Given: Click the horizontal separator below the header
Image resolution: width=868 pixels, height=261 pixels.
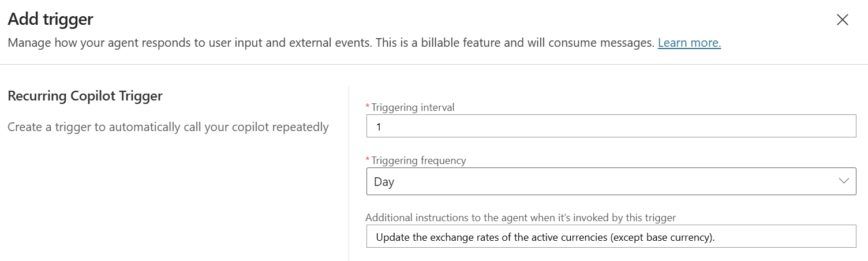Looking at the screenshot, I should click(434, 64).
